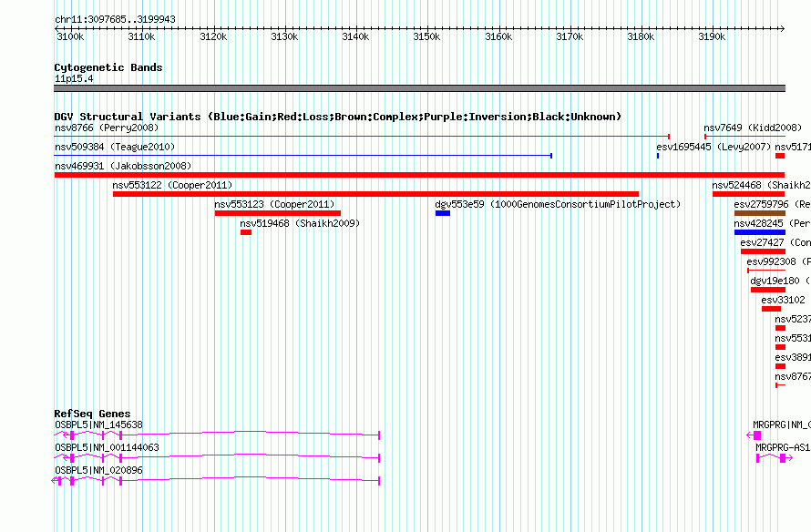The image size is (811, 532).
Task: Click the long red nsv469931 (Jakobsson2008) bar
Action: tap(419, 175)
